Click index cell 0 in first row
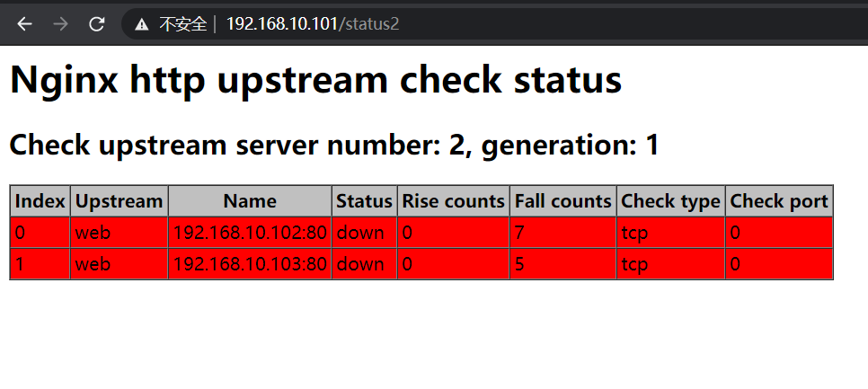 click(40, 233)
